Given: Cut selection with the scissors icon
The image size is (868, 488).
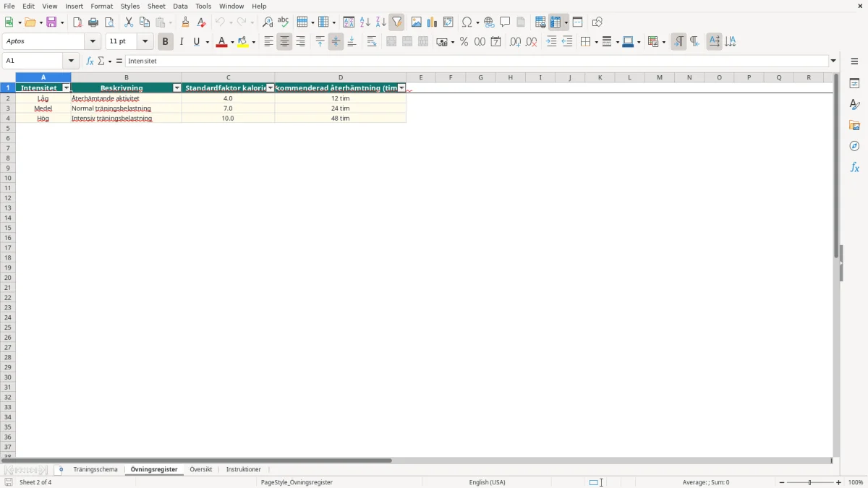Looking at the screenshot, I should [x=129, y=22].
